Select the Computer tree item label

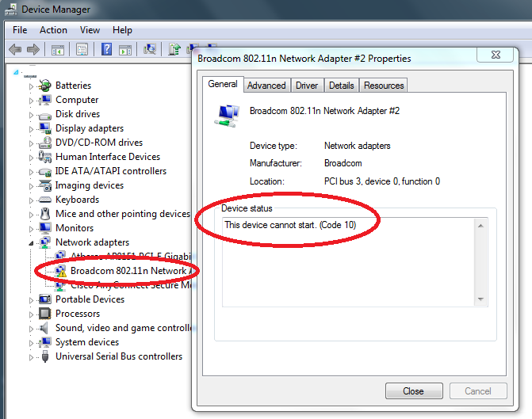(77, 100)
